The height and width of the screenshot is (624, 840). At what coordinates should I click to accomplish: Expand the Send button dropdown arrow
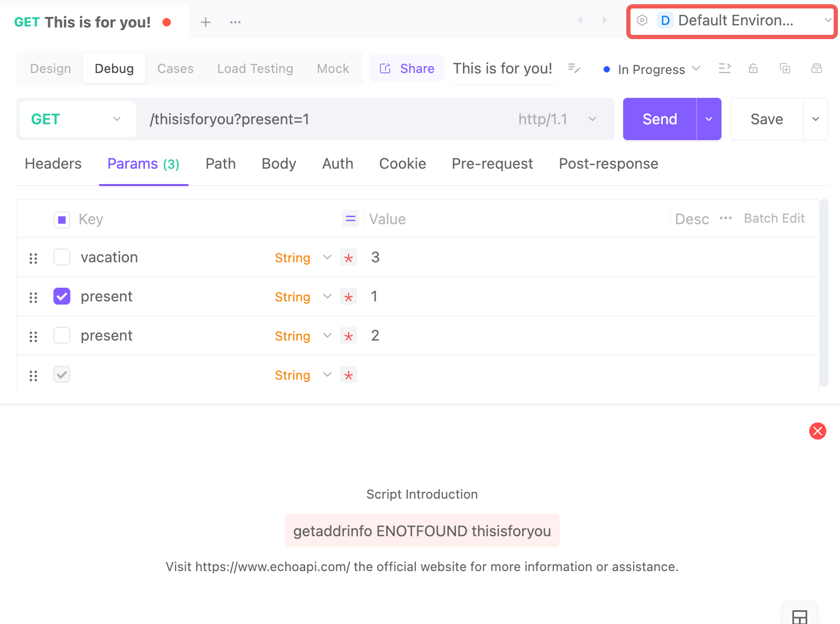point(709,119)
